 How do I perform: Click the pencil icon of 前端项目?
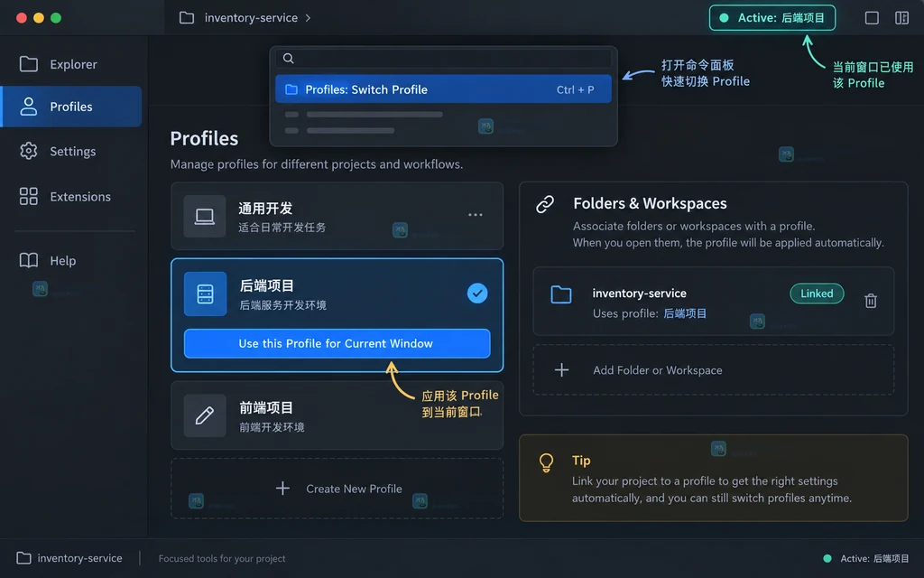(205, 415)
